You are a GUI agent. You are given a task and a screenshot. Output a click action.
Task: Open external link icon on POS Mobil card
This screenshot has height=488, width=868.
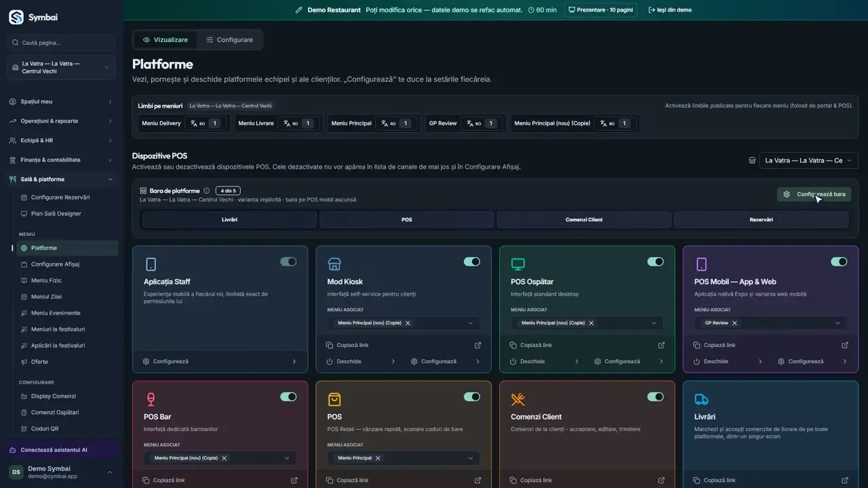tap(845, 345)
